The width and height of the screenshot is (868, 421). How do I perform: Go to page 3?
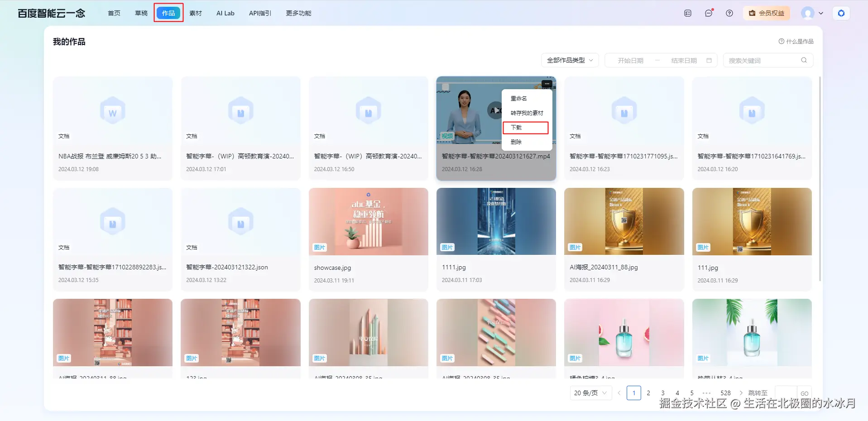pyautogui.click(x=663, y=393)
